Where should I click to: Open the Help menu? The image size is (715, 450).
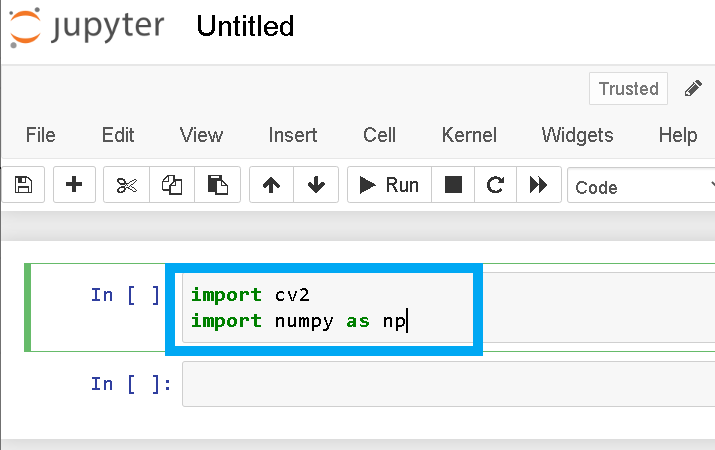tap(678, 135)
